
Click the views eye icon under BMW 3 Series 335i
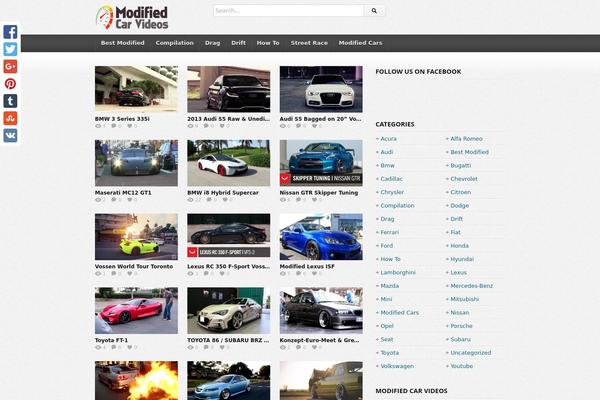[98, 126]
